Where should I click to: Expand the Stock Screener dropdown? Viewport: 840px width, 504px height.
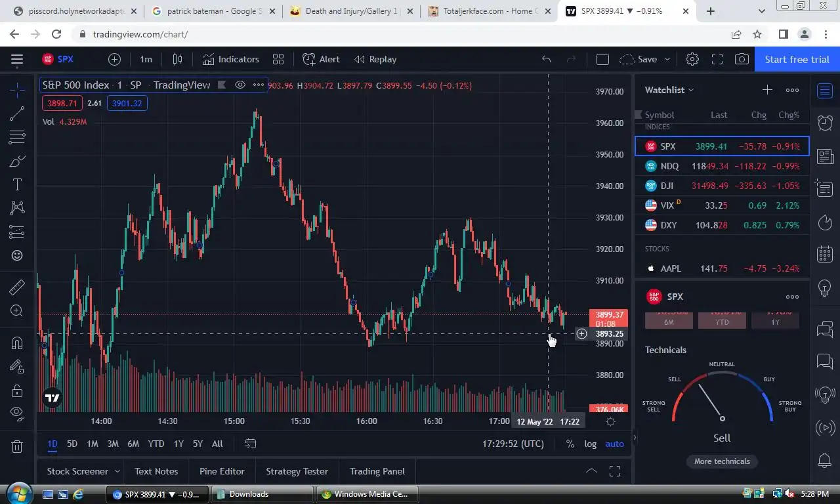[117, 471]
